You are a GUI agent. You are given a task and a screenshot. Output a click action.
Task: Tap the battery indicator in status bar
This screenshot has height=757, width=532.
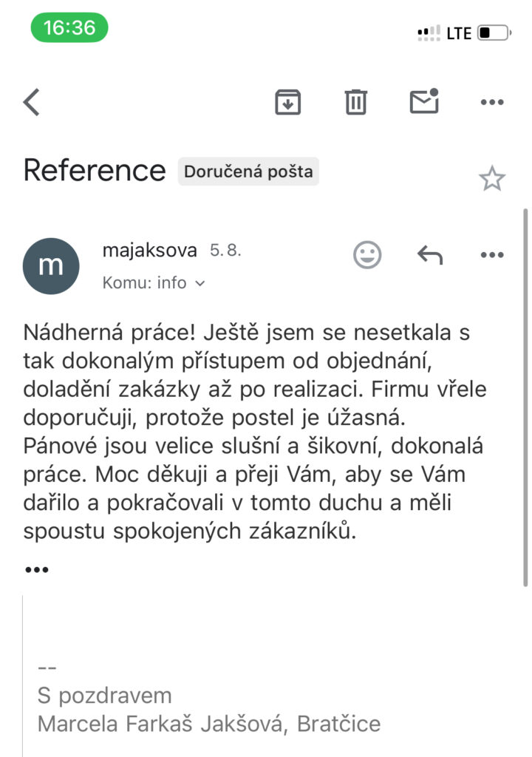point(494,33)
